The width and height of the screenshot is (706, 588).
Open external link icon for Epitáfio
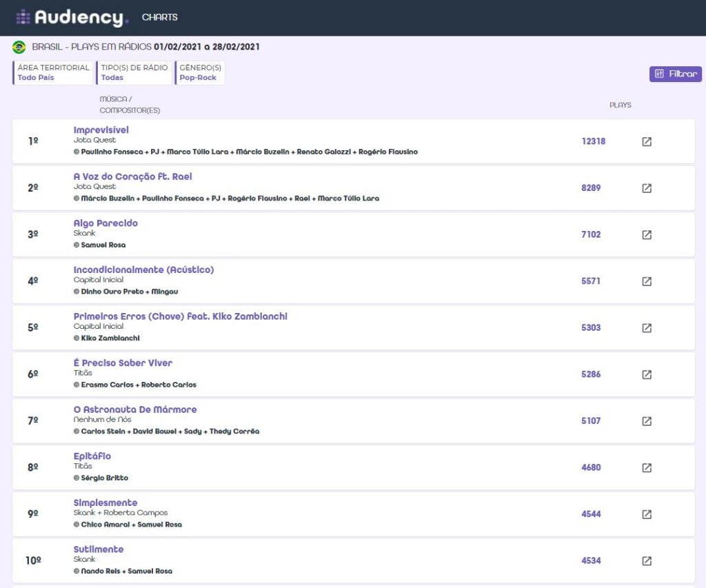point(646,467)
